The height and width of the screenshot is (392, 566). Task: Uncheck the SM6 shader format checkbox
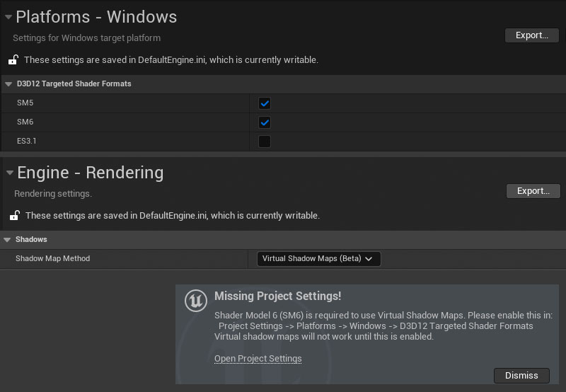[265, 122]
